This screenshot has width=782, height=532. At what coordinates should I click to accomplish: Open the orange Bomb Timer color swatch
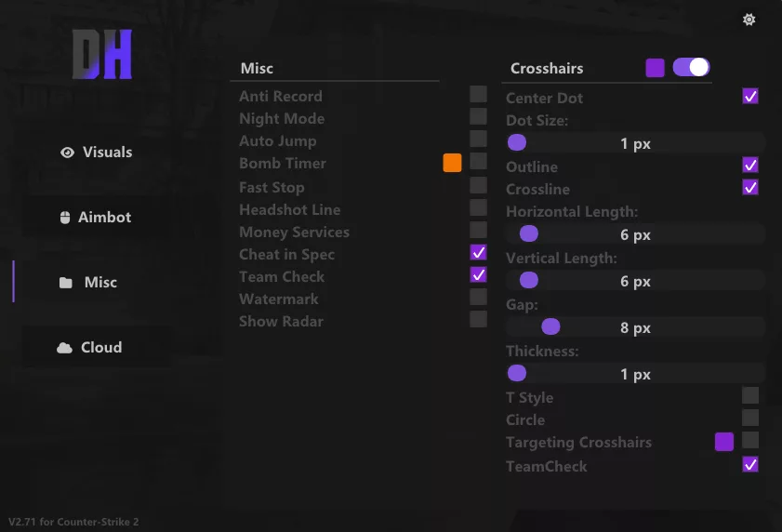tap(452, 163)
